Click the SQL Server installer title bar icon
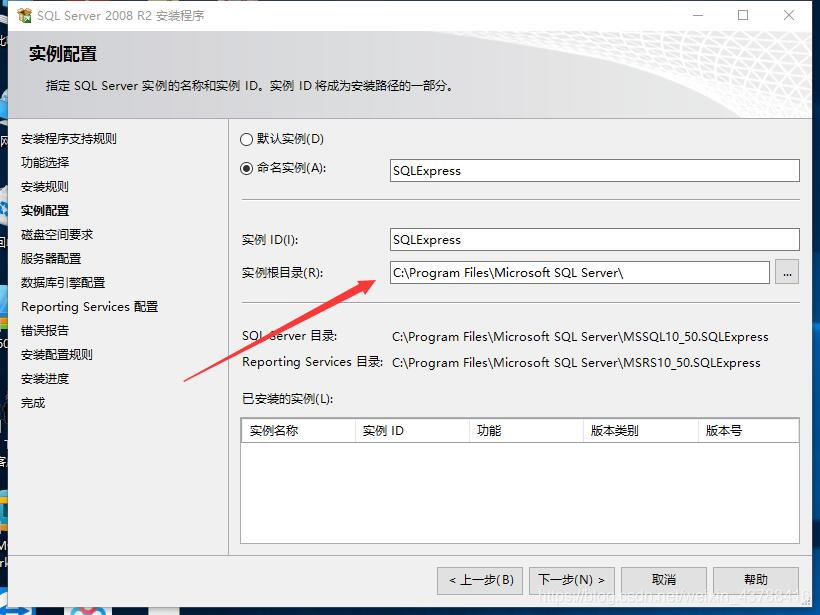Image resolution: width=820 pixels, height=615 pixels. [x=24, y=16]
